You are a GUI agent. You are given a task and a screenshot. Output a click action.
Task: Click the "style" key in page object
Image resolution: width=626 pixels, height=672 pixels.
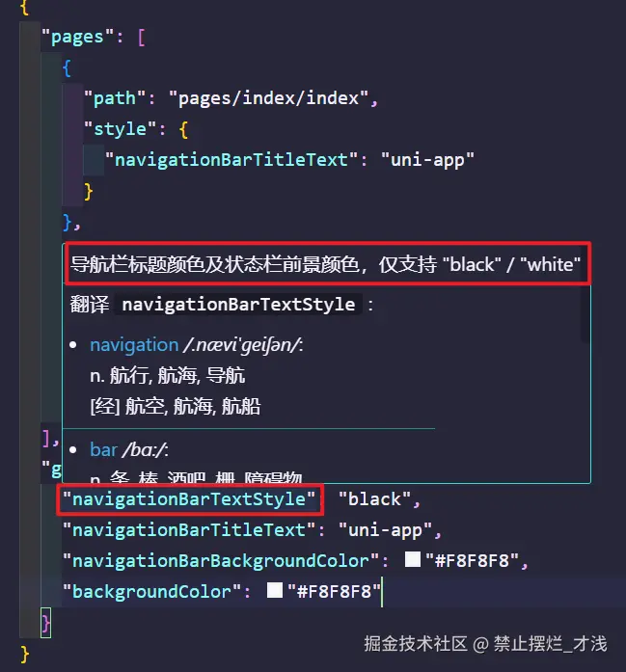click(121, 129)
